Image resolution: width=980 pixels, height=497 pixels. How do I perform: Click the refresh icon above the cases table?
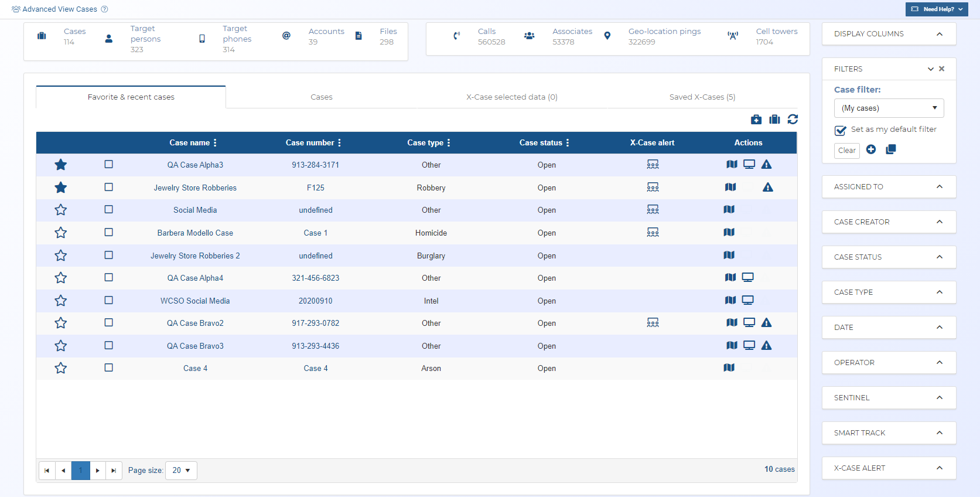(x=793, y=120)
